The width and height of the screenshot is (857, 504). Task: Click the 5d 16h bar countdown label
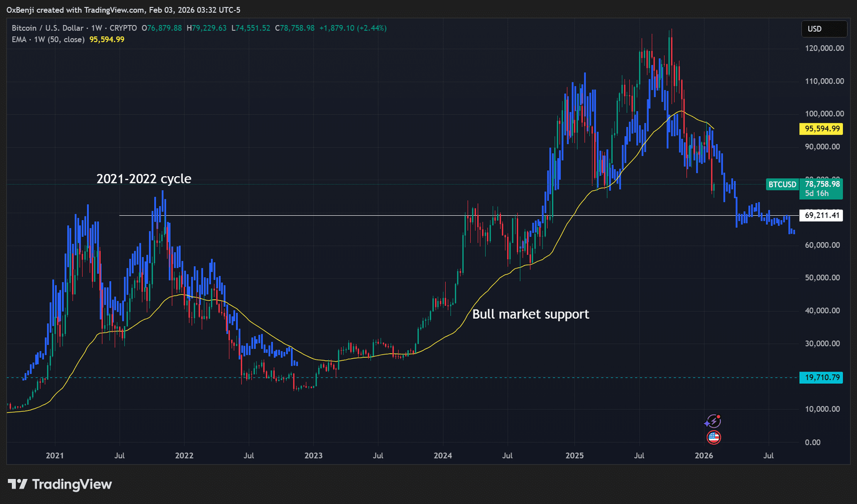tap(816, 194)
